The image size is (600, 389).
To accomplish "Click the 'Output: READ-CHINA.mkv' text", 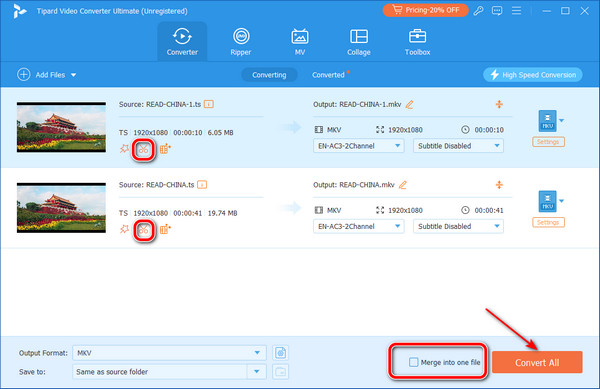I will [x=354, y=185].
